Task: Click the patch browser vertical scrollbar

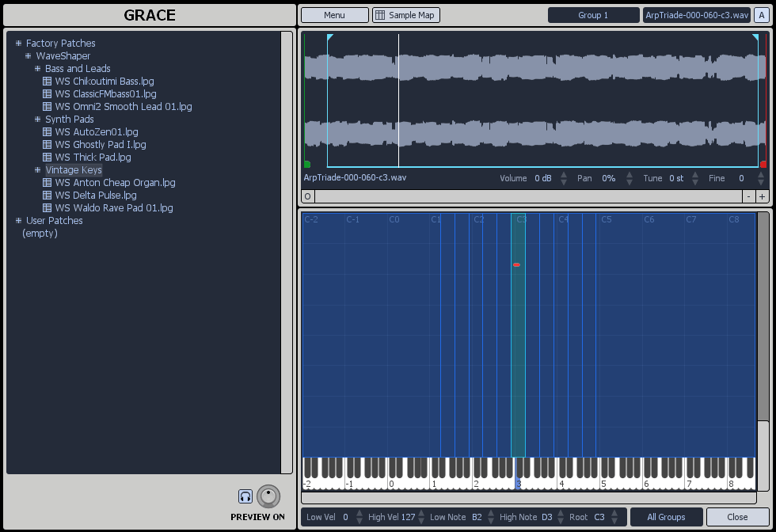Action: [x=287, y=253]
